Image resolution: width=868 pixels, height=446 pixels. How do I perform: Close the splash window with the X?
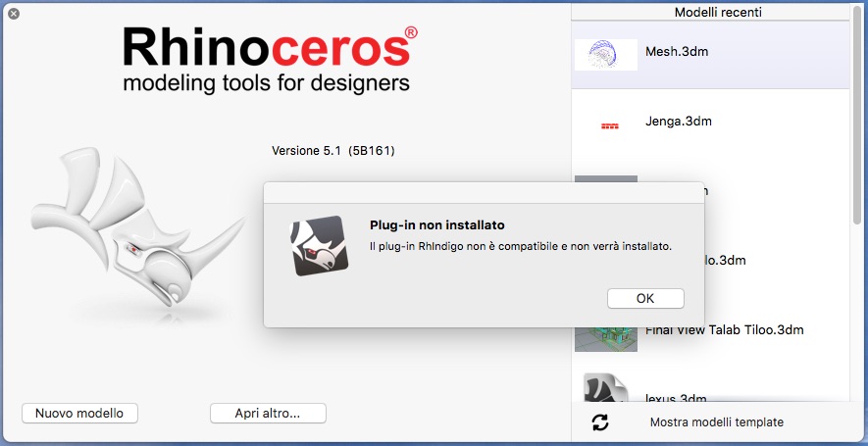click(14, 16)
